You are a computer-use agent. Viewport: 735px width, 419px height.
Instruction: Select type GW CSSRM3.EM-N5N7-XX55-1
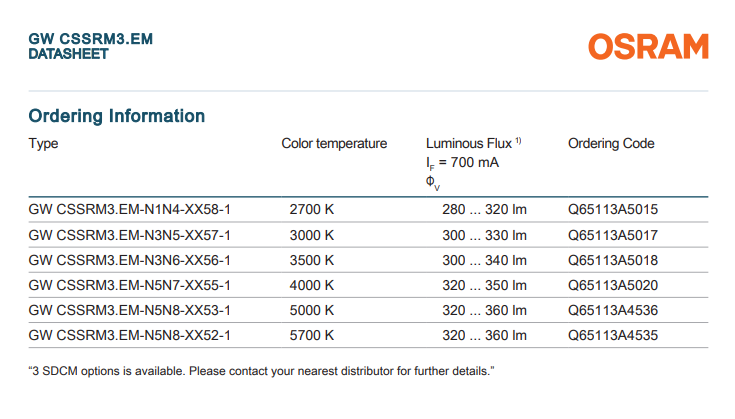(x=130, y=286)
